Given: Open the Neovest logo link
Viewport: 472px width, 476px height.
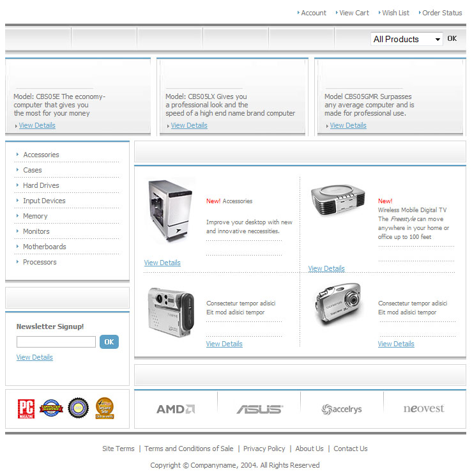Looking at the screenshot, I should point(424,409).
